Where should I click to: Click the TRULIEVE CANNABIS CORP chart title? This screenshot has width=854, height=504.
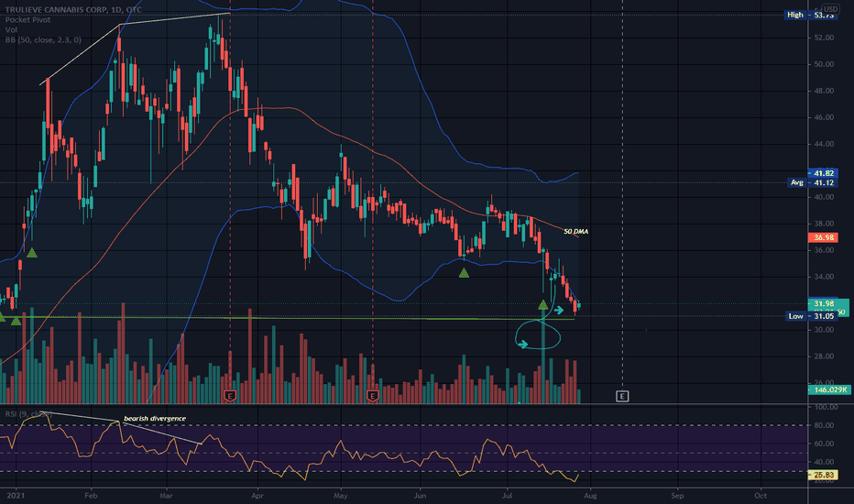coord(73,10)
